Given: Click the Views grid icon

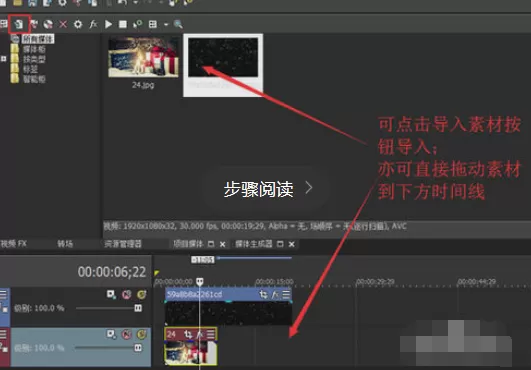Looking at the screenshot, I should (153, 24).
